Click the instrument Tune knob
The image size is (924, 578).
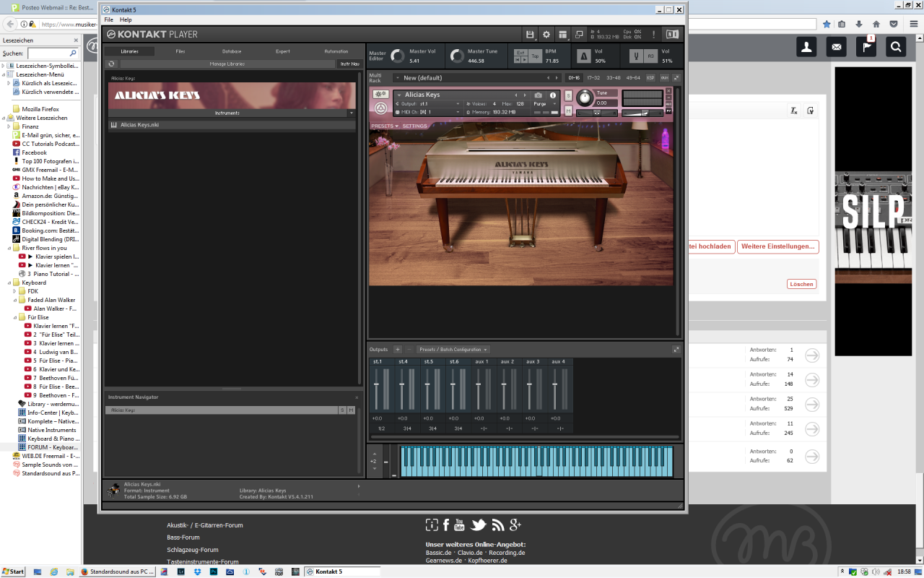585,98
